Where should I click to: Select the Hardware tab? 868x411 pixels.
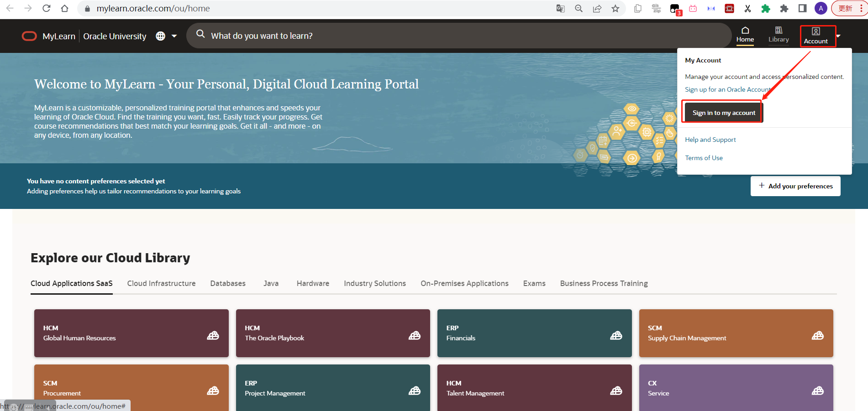[x=313, y=283]
